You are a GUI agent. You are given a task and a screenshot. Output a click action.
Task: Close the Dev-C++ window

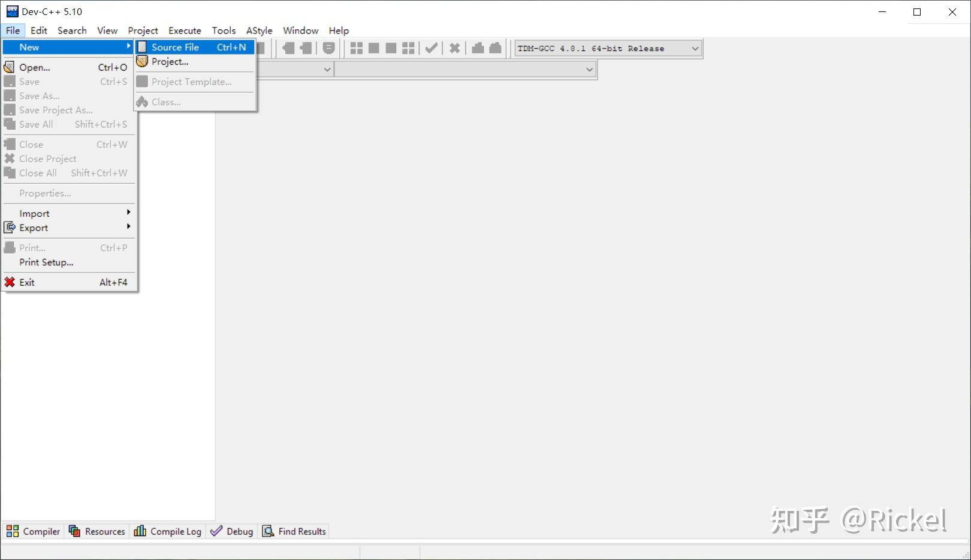coord(952,11)
